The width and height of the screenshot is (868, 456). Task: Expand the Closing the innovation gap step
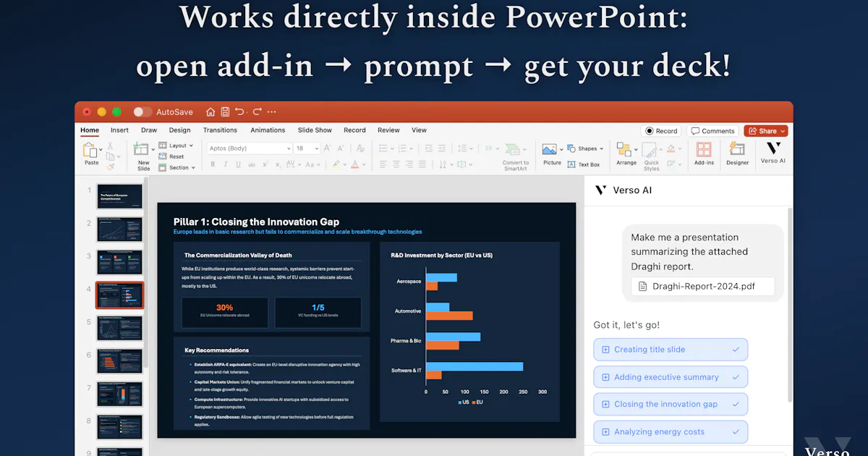coord(671,405)
